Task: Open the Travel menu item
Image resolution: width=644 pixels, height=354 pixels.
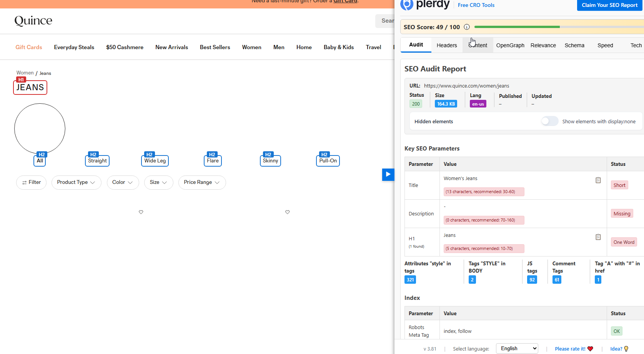Action: [x=373, y=47]
